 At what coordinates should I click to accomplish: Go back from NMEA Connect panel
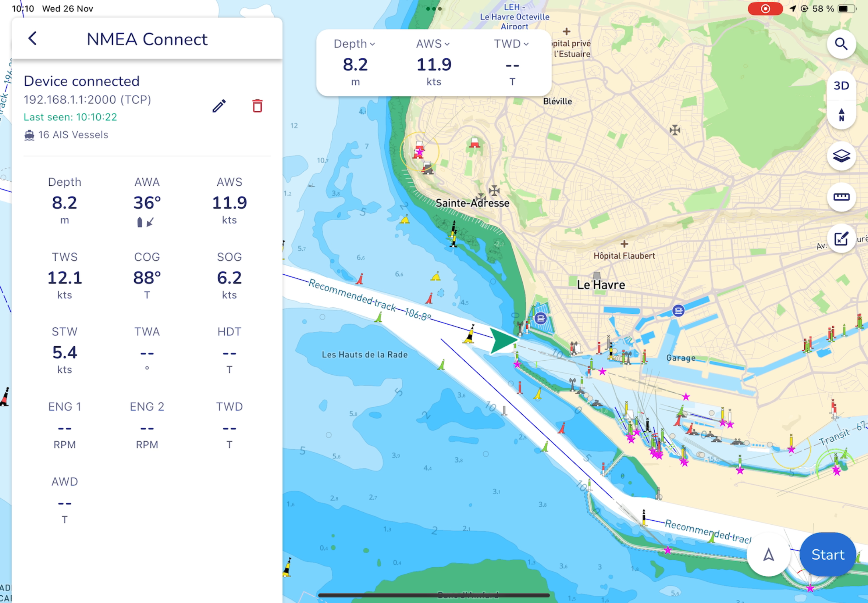32,39
